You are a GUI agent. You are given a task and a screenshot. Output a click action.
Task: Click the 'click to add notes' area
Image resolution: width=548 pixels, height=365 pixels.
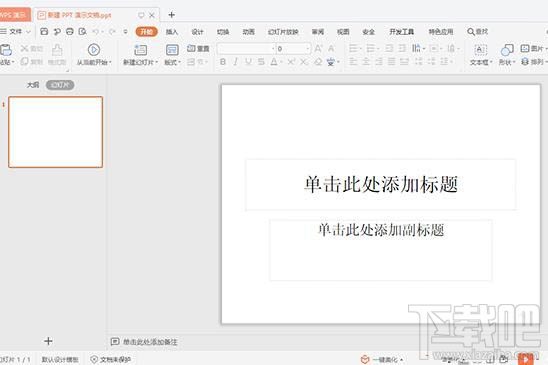tap(150, 342)
